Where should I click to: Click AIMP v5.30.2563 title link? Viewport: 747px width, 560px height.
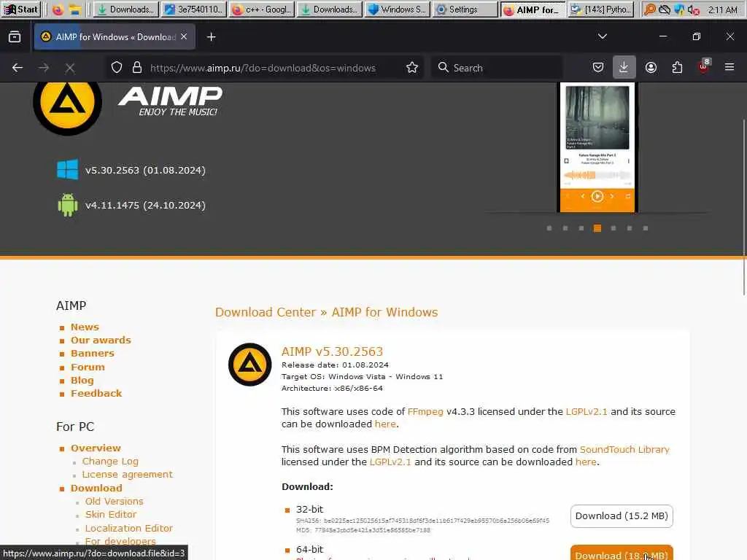332,351
